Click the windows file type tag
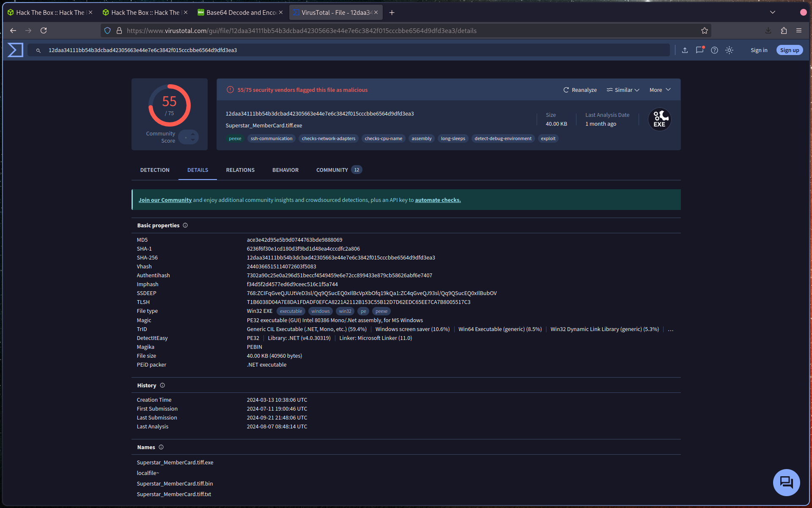Screen dimensions: 812x508 coord(321,311)
